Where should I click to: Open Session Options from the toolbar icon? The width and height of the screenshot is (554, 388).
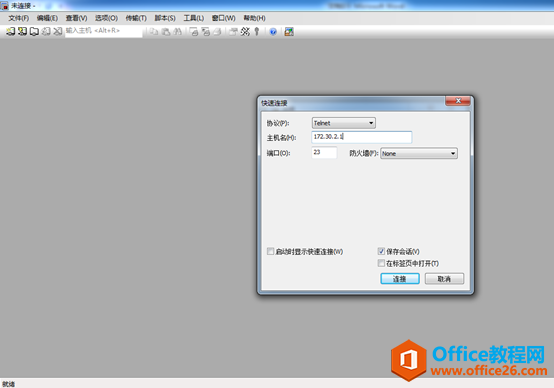[x=233, y=32]
